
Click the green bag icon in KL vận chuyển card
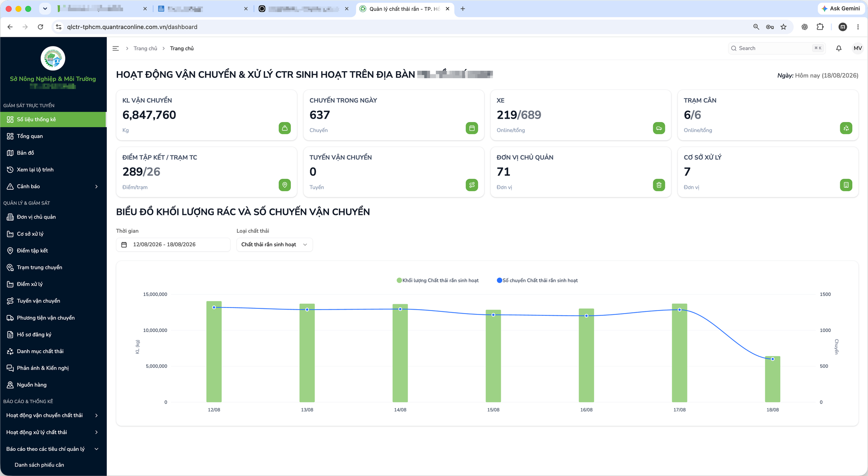pos(285,128)
